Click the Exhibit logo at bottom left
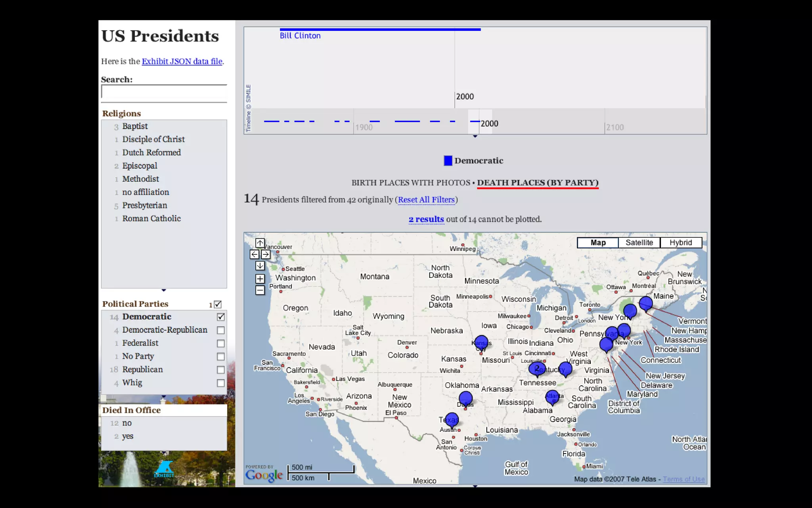The height and width of the screenshot is (508, 812). coord(164,469)
